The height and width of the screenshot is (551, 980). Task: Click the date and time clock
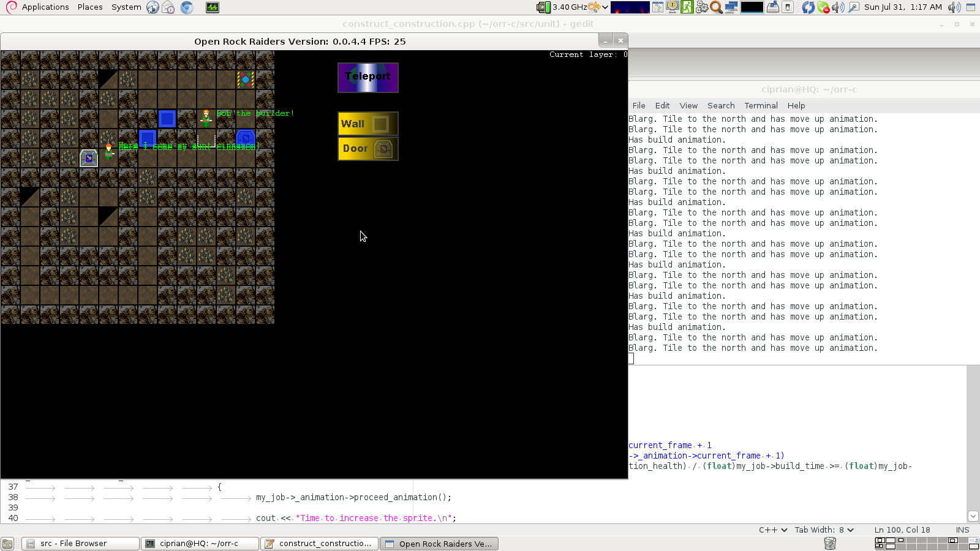(903, 7)
